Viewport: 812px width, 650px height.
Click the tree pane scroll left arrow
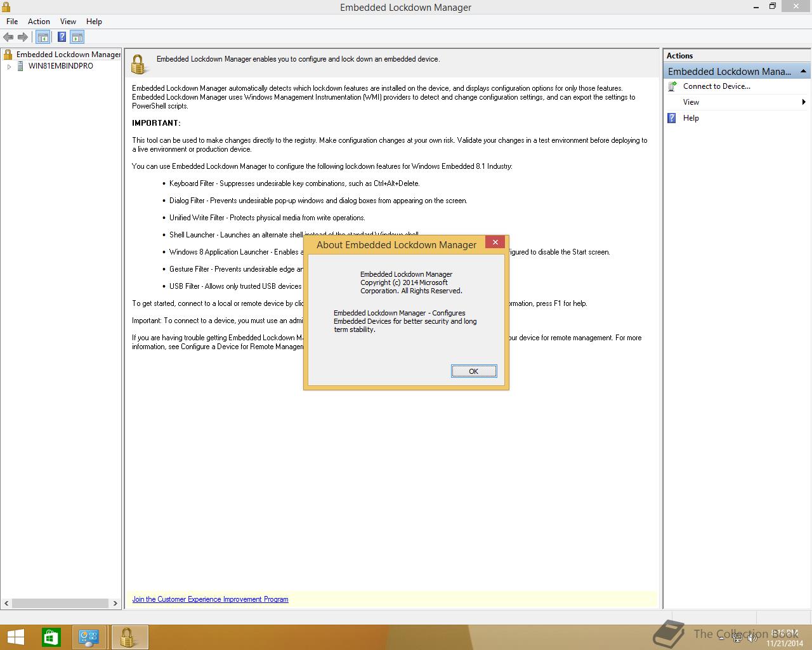click(6, 603)
